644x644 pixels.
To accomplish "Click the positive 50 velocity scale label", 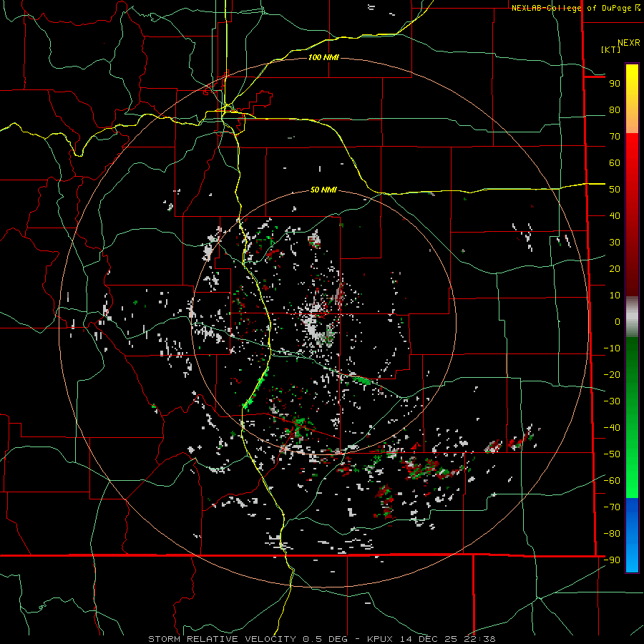I will click(615, 190).
